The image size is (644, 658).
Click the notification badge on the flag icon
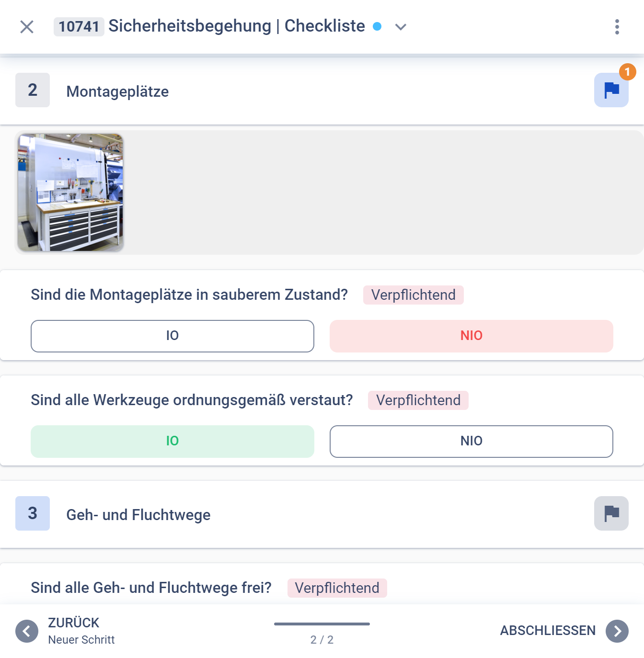628,72
